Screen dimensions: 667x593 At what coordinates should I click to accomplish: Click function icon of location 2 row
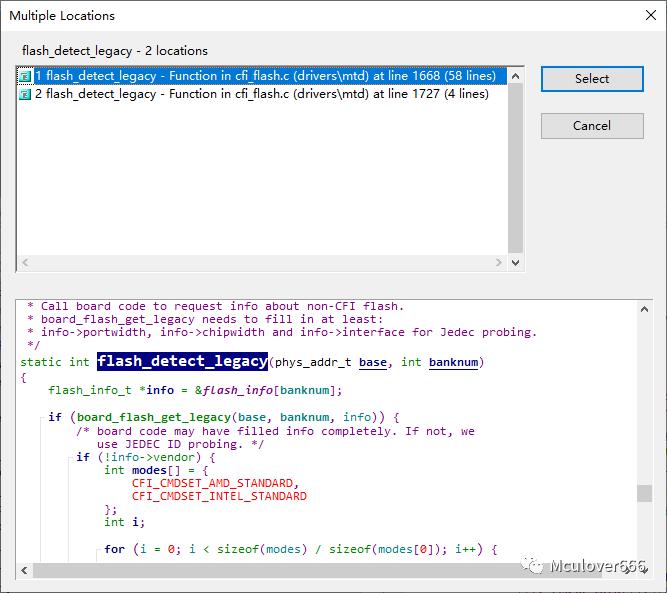point(25,94)
